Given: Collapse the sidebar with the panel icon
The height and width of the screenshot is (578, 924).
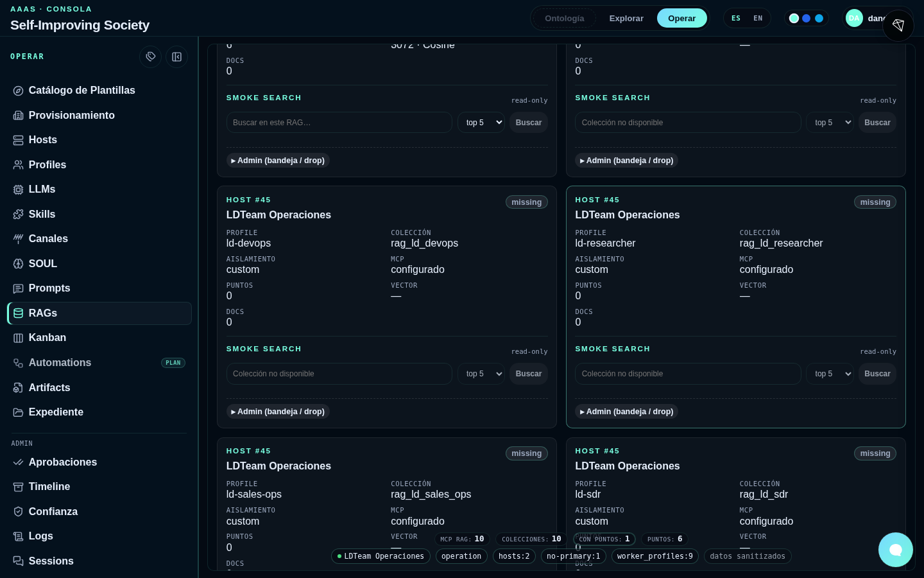Looking at the screenshot, I should pyautogui.click(x=176, y=57).
